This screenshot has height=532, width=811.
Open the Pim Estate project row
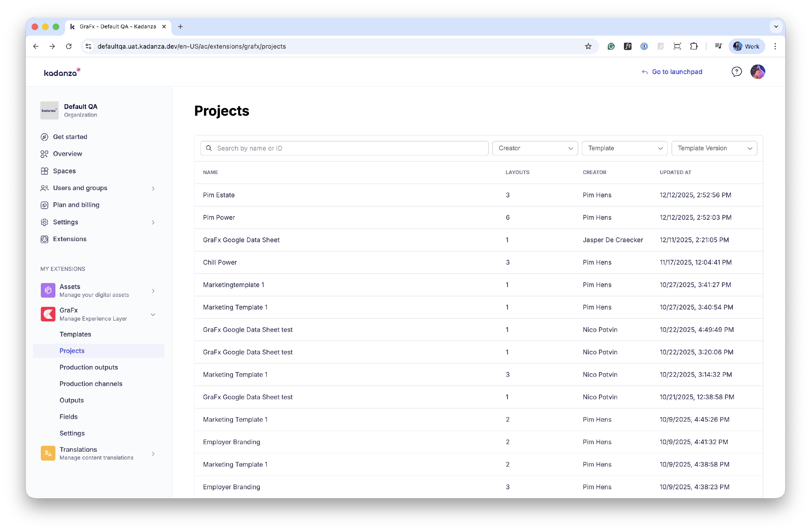219,195
